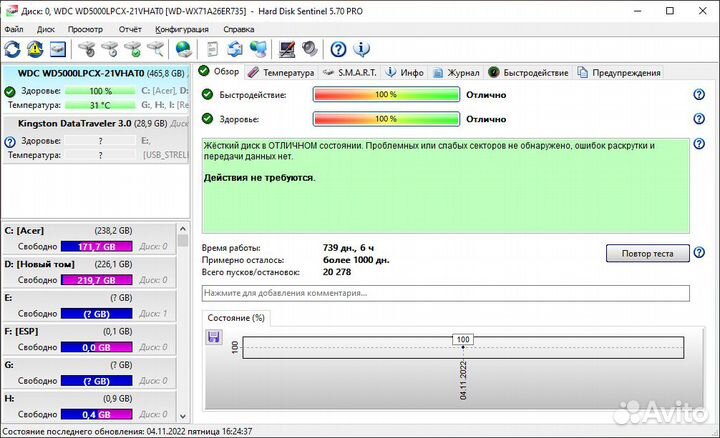This screenshot has width=720, height=438.
Task: Switch to the Журнал tab
Action: (456, 73)
